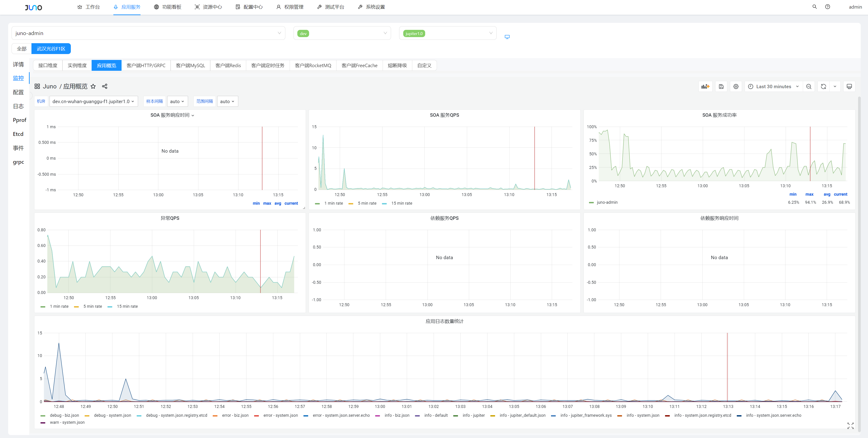Switch to 客户端Redis tab

228,65
